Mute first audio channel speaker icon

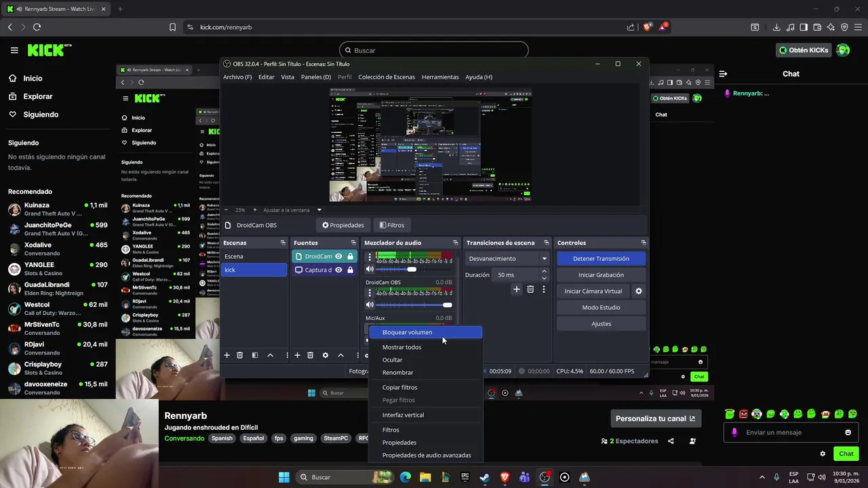[x=370, y=269]
